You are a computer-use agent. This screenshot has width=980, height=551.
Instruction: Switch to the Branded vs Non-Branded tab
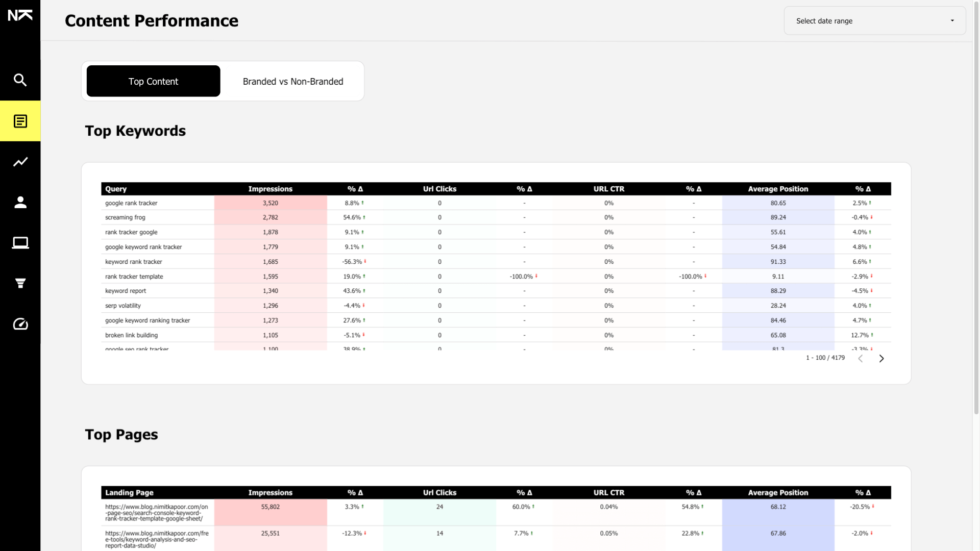click(x=292, y=81)
